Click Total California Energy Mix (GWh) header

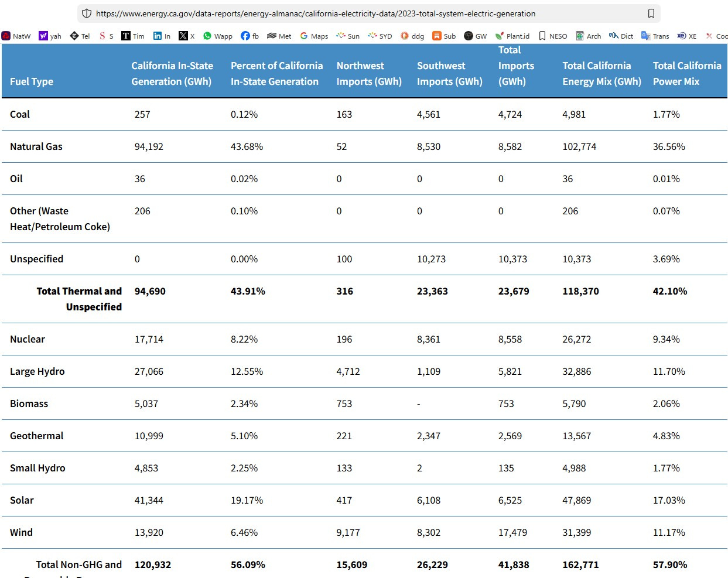coord(601,74)
